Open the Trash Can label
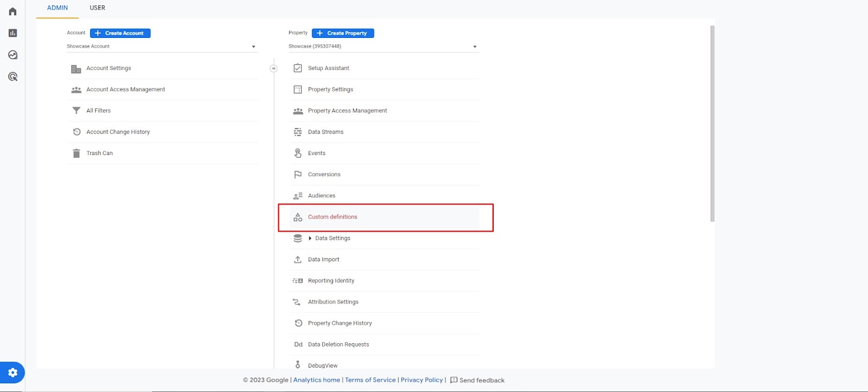 pos(100,153)
